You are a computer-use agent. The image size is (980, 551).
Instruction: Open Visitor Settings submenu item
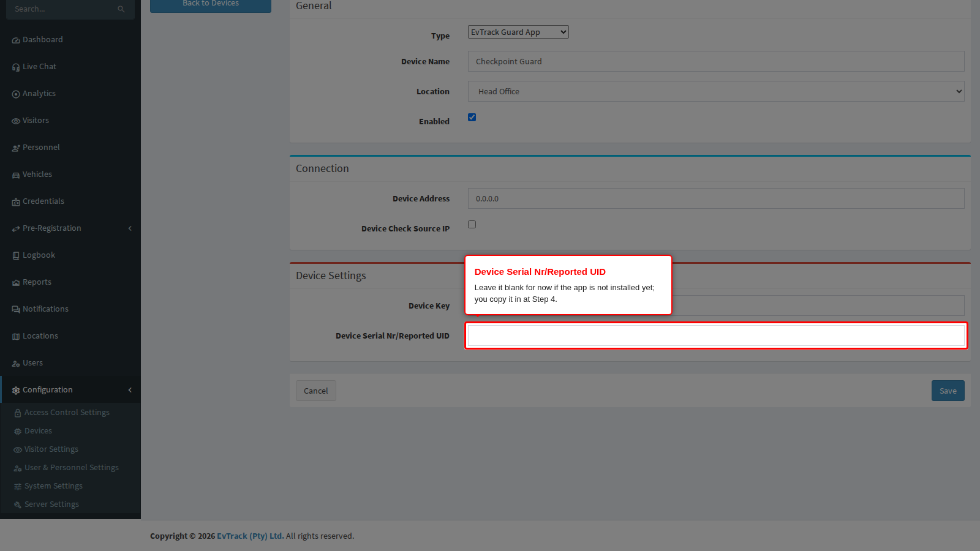51,449
